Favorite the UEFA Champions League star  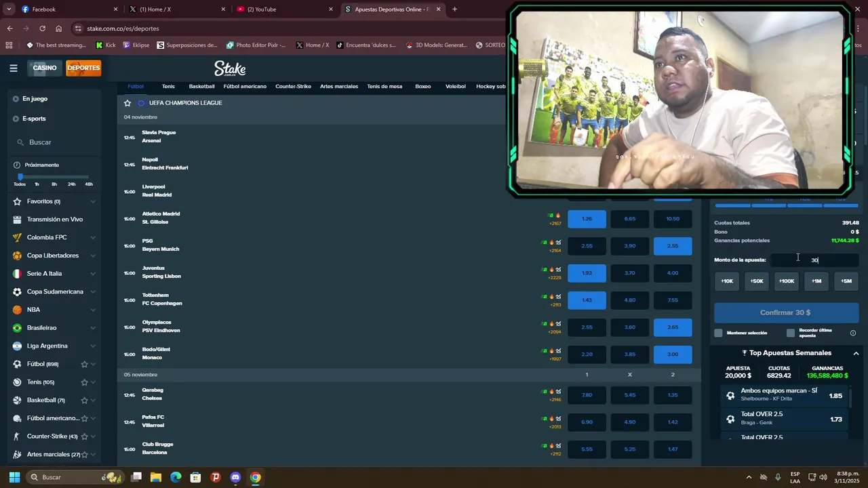pos(127,103)
